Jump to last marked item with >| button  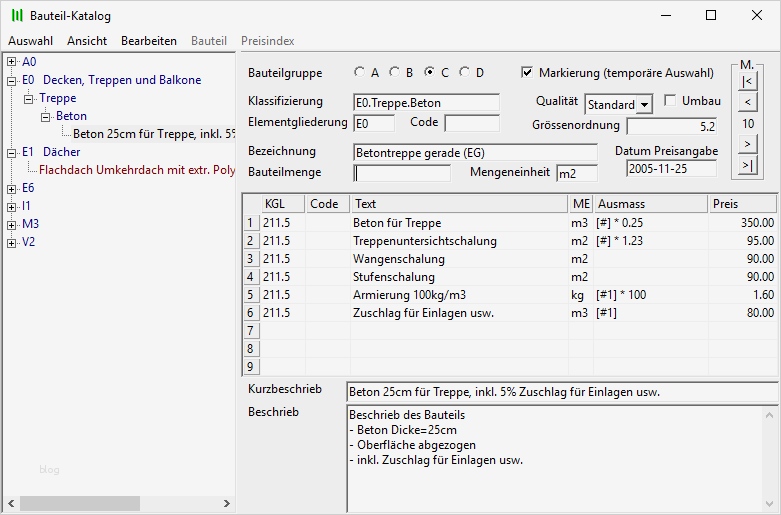click(747, 165)
